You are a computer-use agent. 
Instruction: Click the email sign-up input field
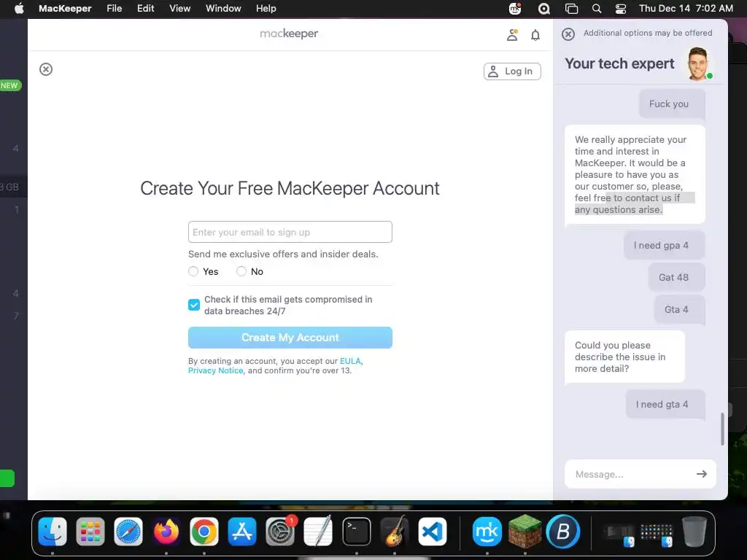pos(290,232)
